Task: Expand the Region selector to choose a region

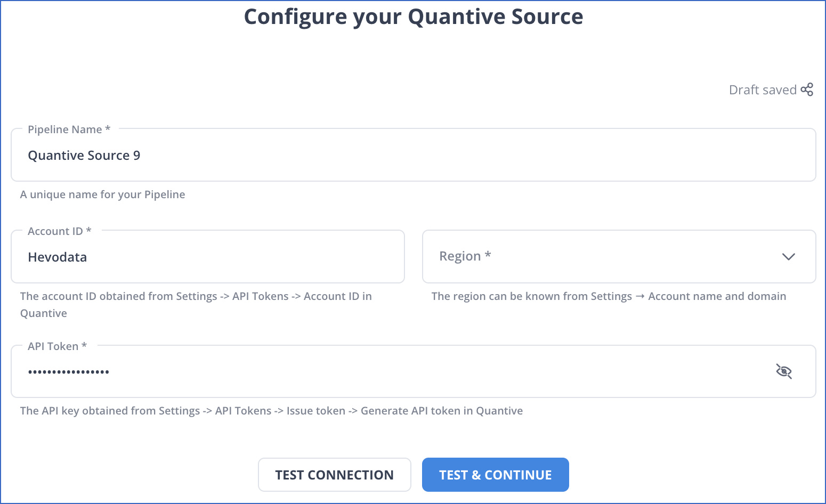Action: (x=618, y=256)
